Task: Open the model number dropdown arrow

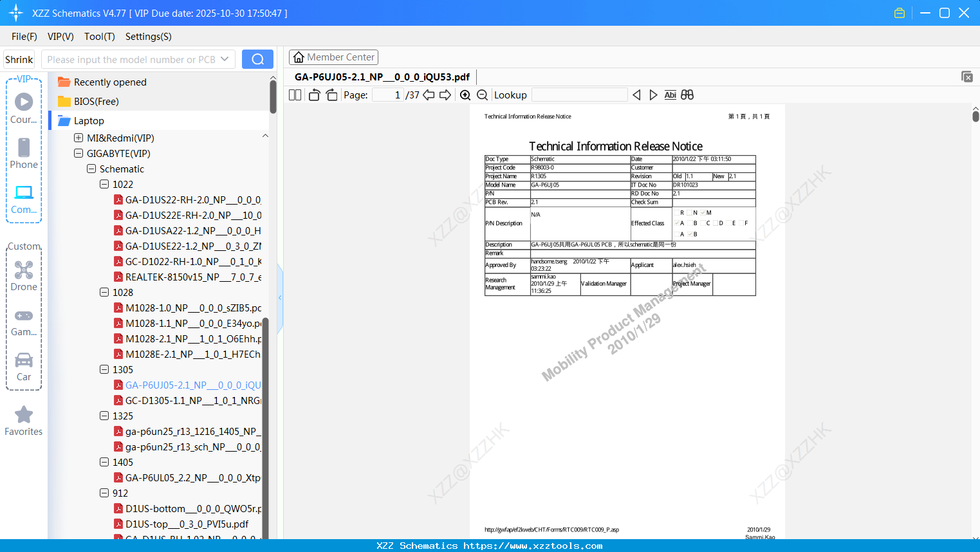Action: click(225, 59)
